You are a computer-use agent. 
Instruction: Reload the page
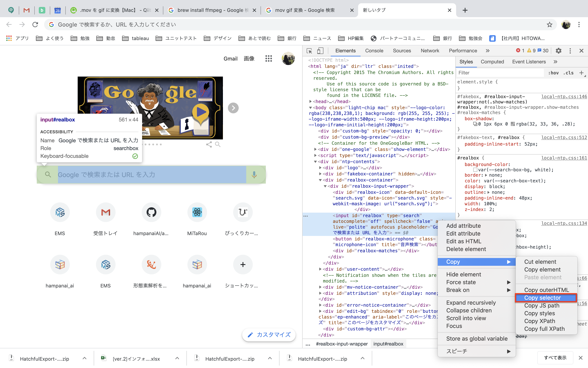pos(36,25)
